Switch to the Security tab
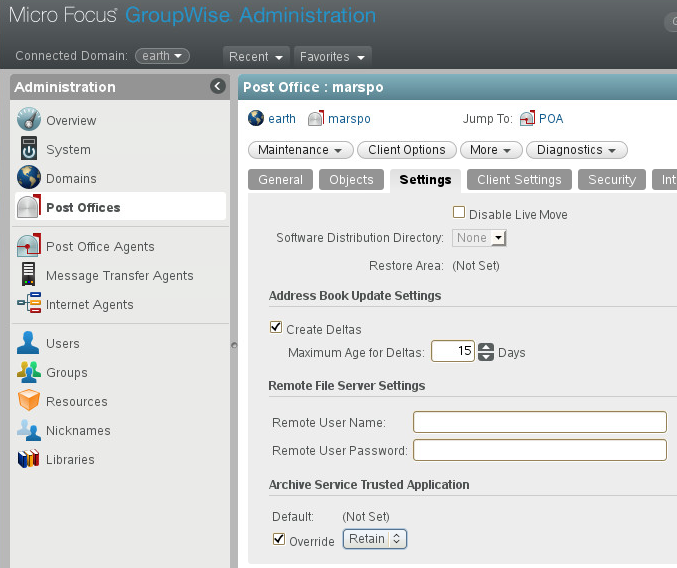This screenshot has width=677, height=568. (611, 180)
